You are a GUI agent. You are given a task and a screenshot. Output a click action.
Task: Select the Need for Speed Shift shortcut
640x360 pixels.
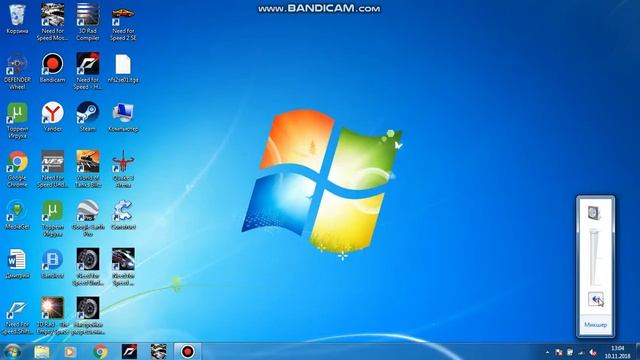click(x=17, y=318)
